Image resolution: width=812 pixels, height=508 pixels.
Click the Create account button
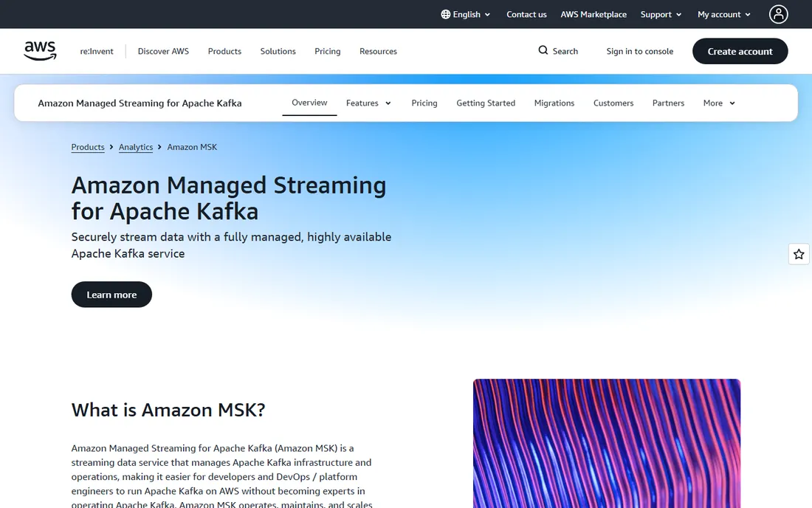click(x=740, y=51)
